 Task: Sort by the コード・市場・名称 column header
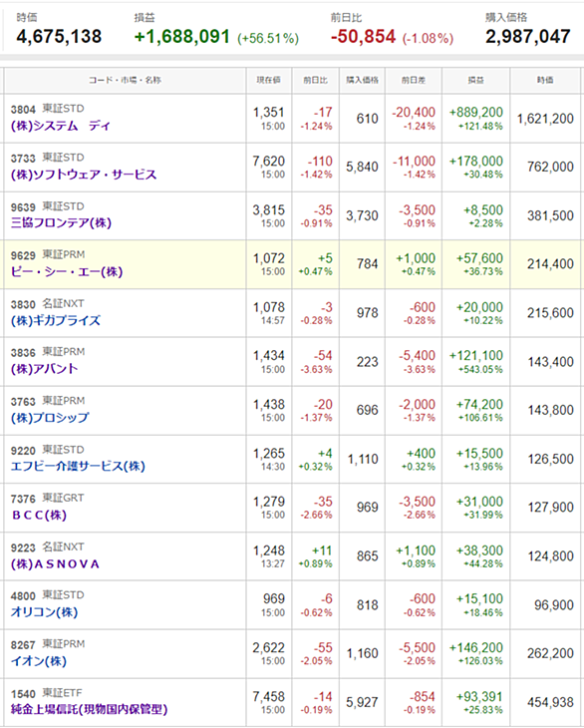[126, 81]
